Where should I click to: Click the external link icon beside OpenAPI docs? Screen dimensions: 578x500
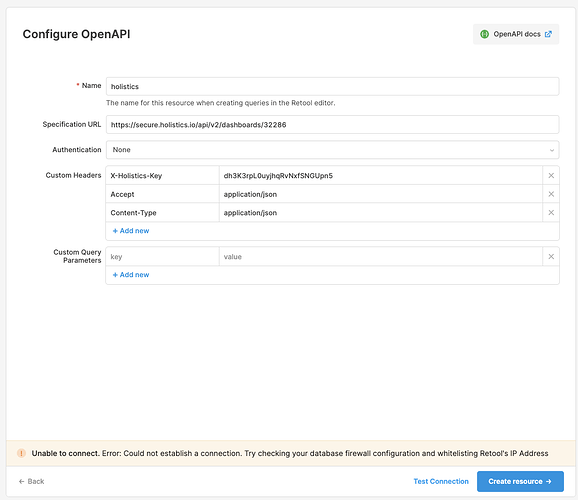click(x=548, y=34)
